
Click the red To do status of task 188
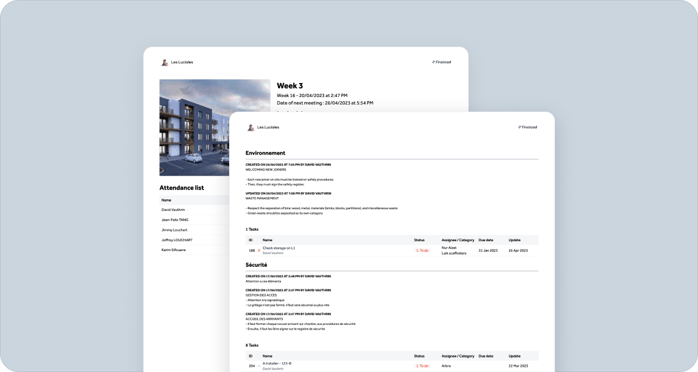pos(422,251)
